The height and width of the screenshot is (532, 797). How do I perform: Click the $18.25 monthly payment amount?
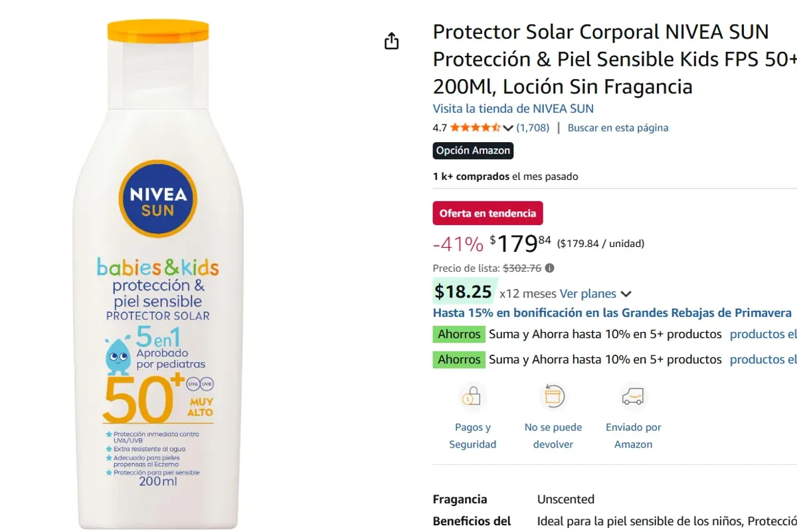pos(464,290)
